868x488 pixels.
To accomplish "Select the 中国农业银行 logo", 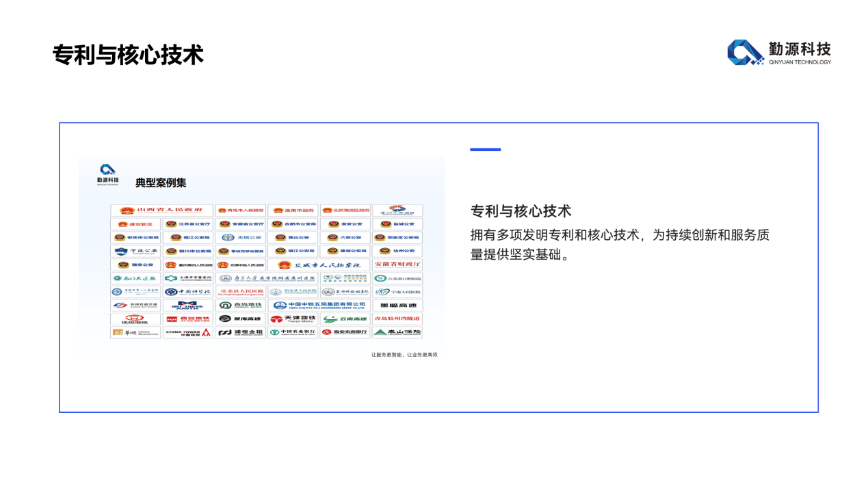I will 293,333.
